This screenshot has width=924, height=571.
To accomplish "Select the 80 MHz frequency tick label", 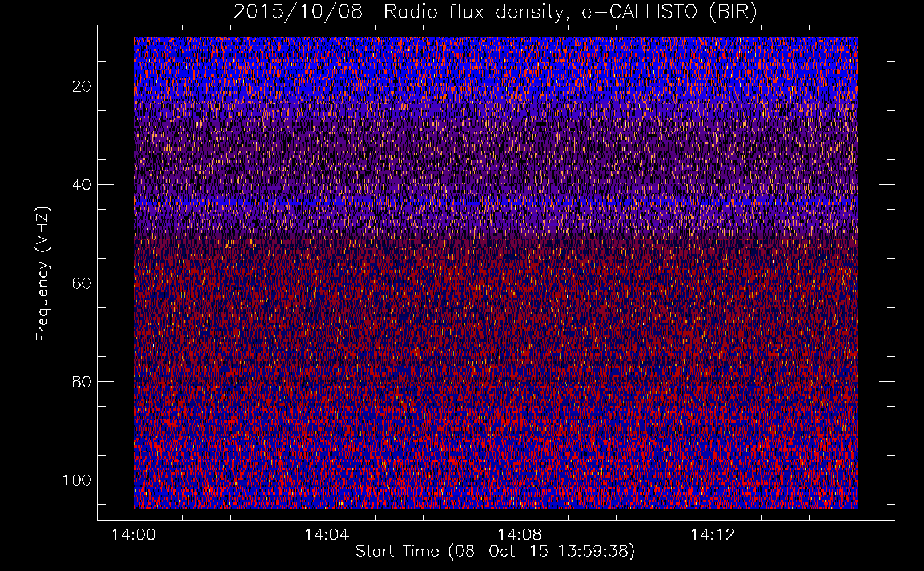I will 82,381.
